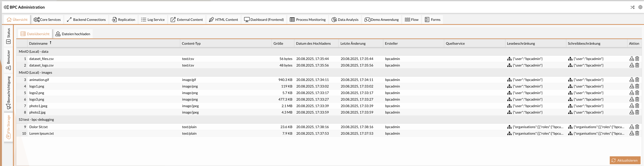Screen dimensions: 644x166
Task: Collapse the MinIO (Local) - data group
Action: [34, 52]
